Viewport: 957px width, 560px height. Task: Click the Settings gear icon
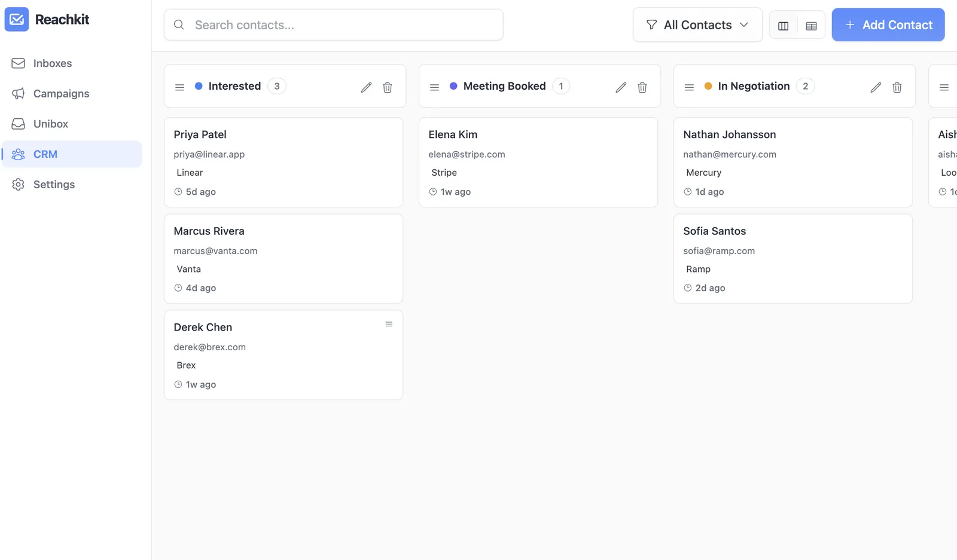tap(19, 185)
